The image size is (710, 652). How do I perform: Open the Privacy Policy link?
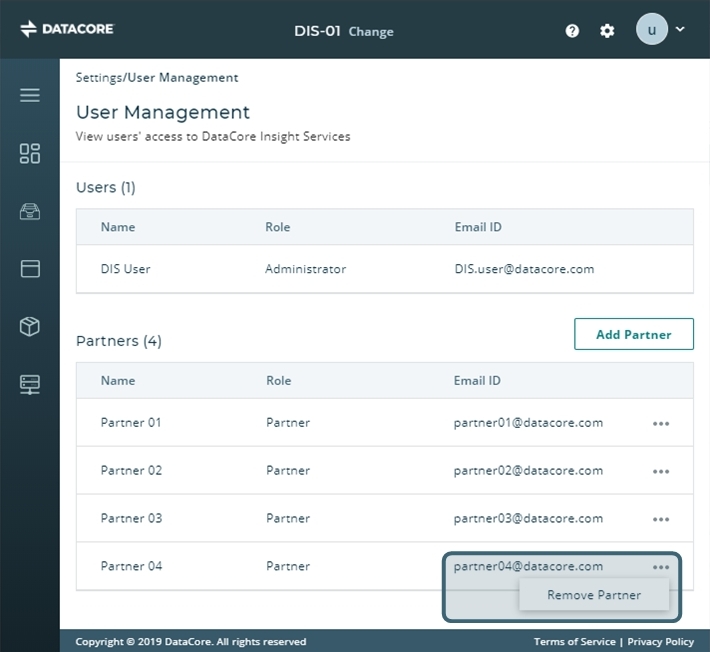(x=660, y=642)
